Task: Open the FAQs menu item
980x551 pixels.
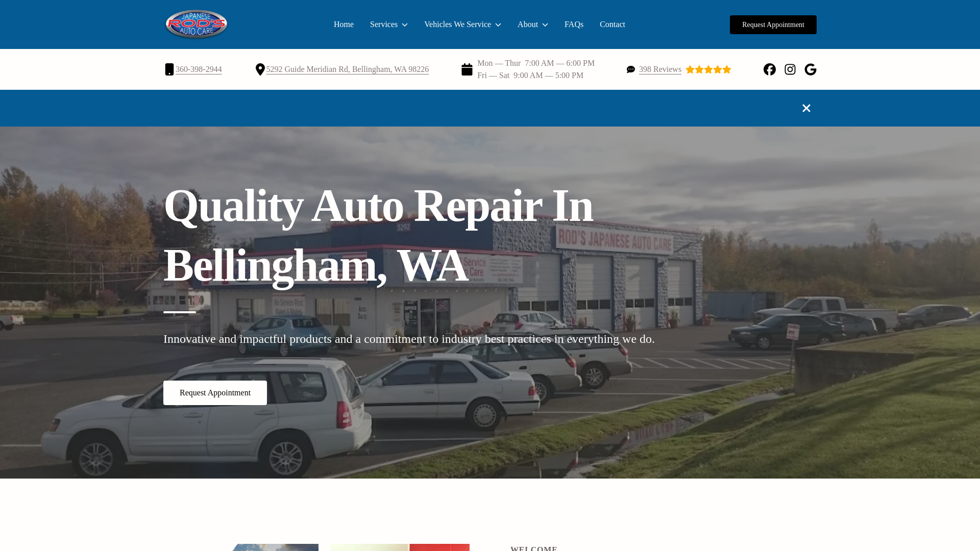Action: tap(574, 24)
